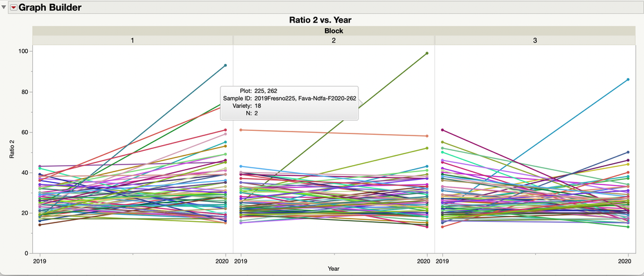Select the pink Block 1 2020 point at 59
644x276 pixels.
coord(226,134)
